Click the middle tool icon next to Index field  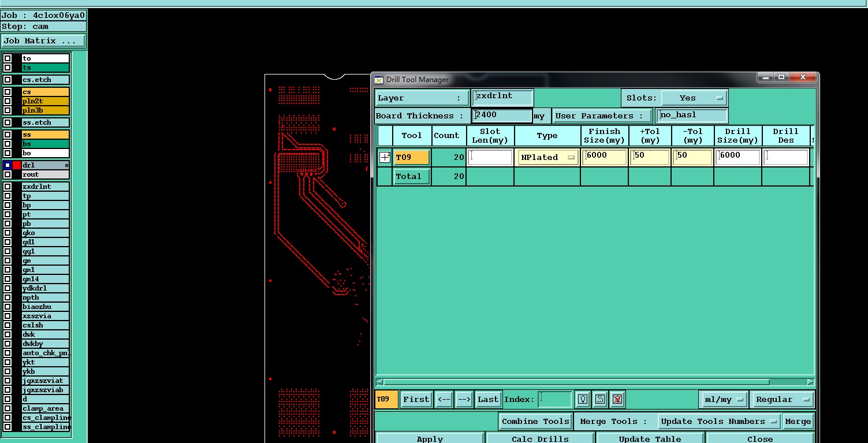pos(600,399)
